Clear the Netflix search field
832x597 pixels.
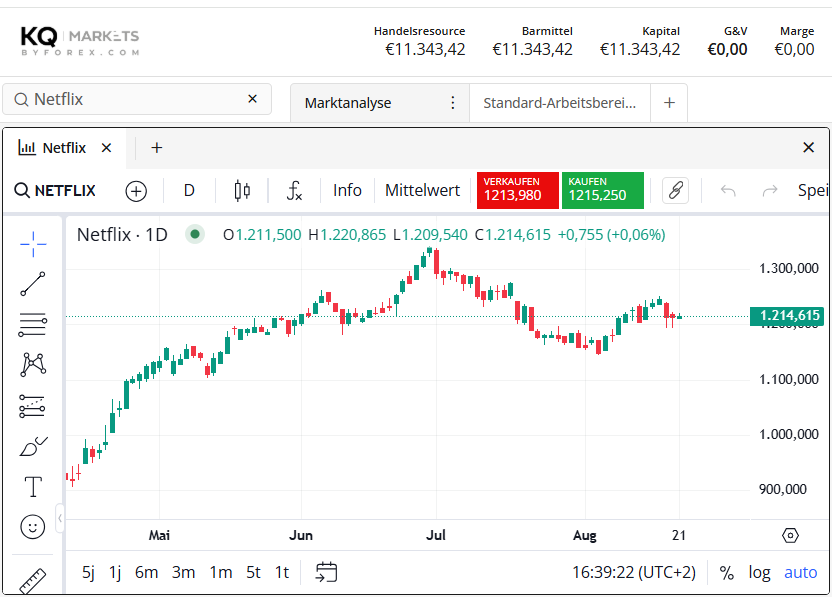click(x=253, y=99)
